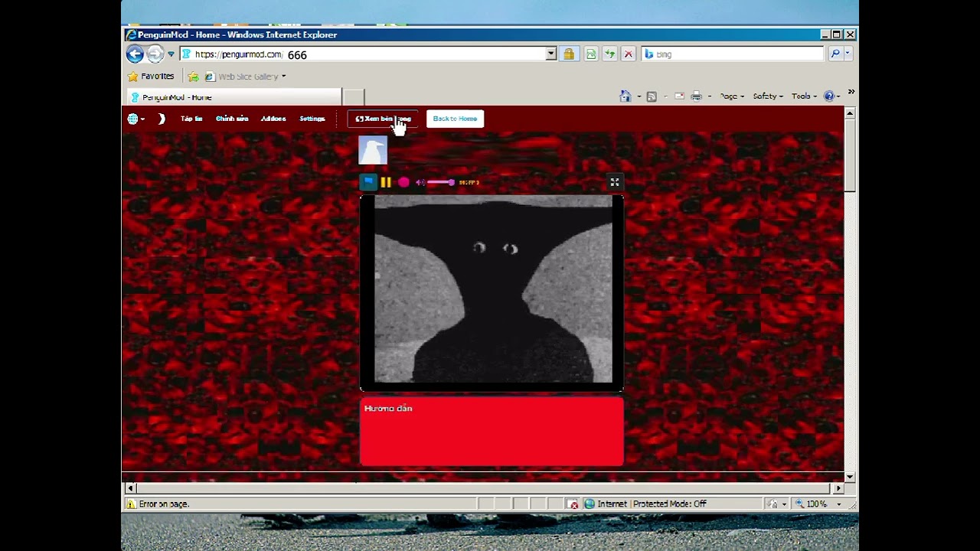Open the search provider dropdown arrow
This screenshot has width=980, height=551.
(847, 54)
